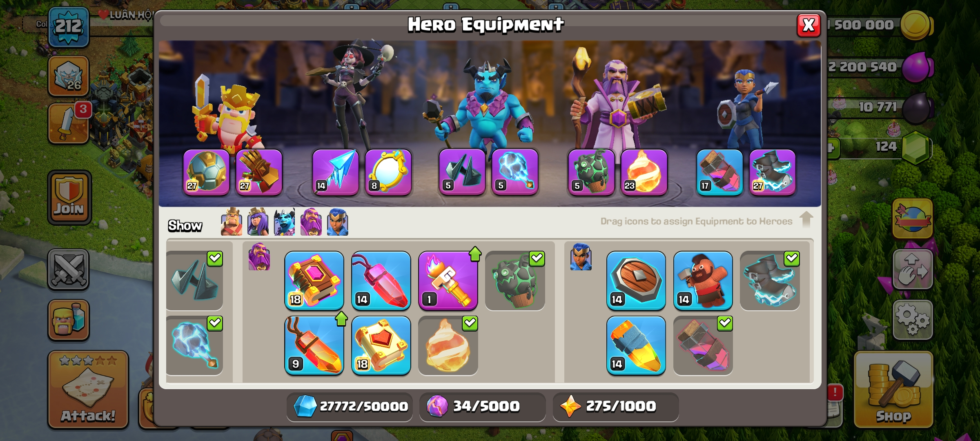The width and height of the screenshot is (980, 441).
Task: Open the Settings gears menu
Action: coord(913,320)
